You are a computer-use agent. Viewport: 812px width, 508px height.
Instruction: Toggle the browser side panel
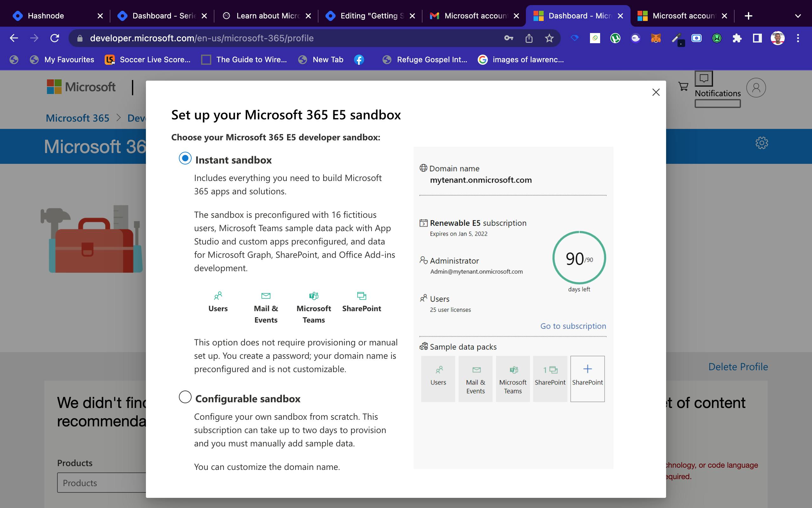[x=757, y=38]
